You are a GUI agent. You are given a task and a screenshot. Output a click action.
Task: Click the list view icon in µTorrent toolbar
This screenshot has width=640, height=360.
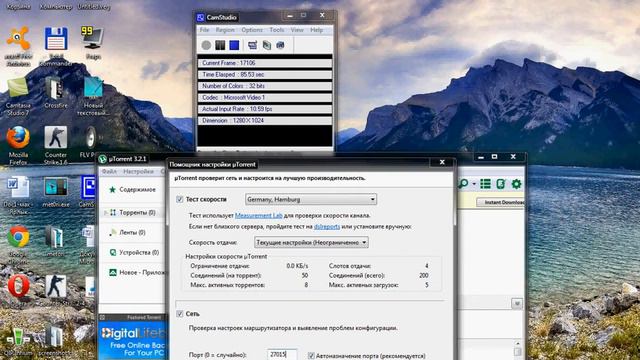click(x=485, y=184)
